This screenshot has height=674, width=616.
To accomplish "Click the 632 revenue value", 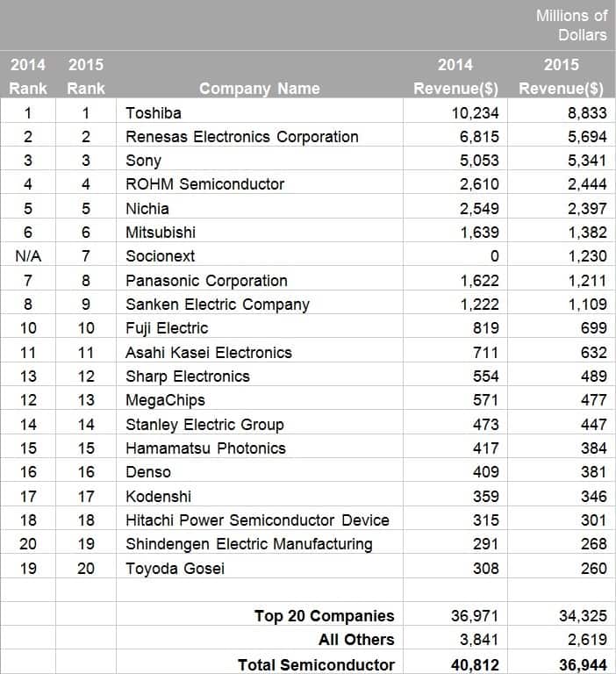I will [x=594, y=353].
